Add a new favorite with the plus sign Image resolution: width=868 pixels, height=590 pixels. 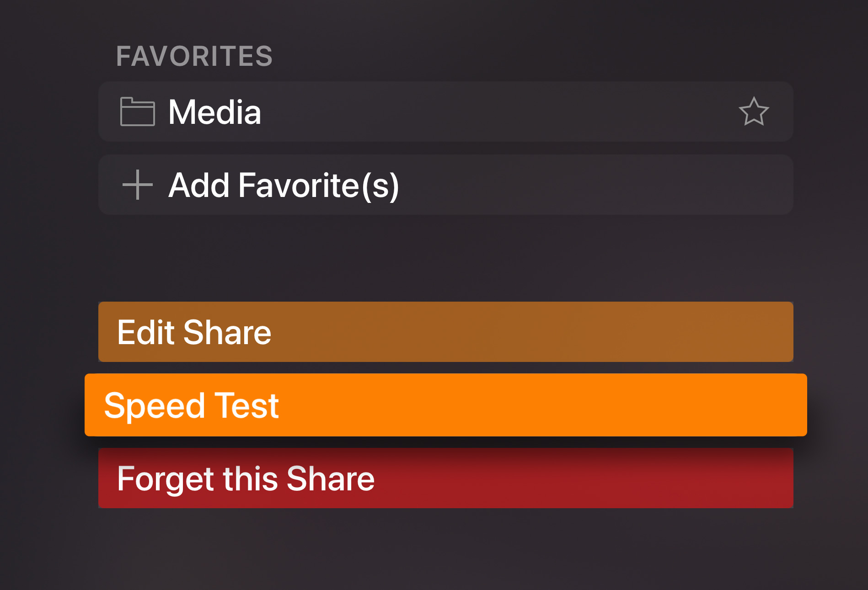pyautogui.click(x=137, y=185)
